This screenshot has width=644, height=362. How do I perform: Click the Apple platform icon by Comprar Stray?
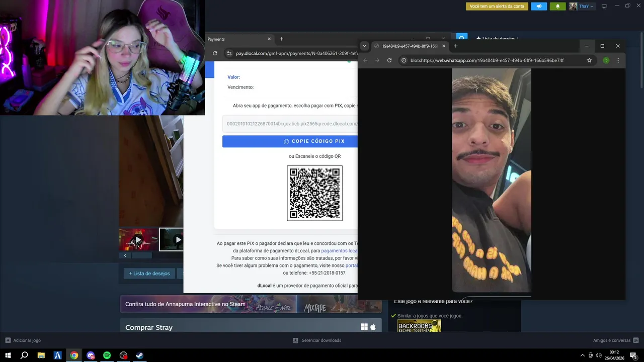pyautogui.click(x=373, y=327)
